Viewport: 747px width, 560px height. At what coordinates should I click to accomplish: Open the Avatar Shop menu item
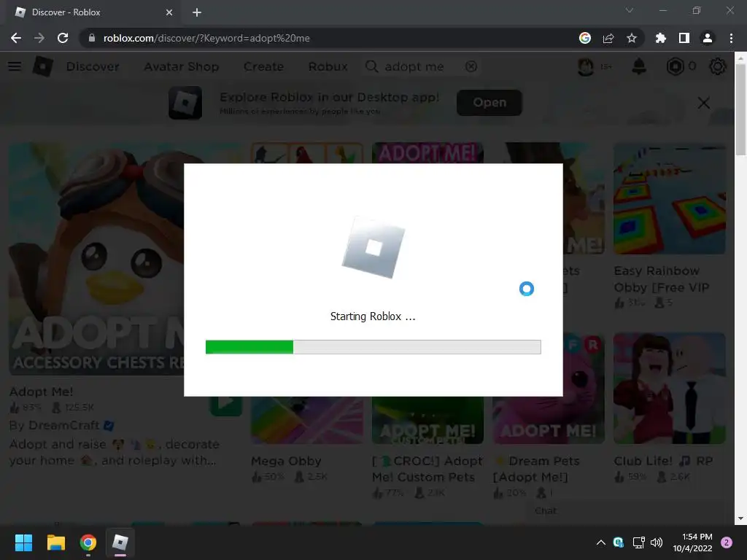pos(182,66)
